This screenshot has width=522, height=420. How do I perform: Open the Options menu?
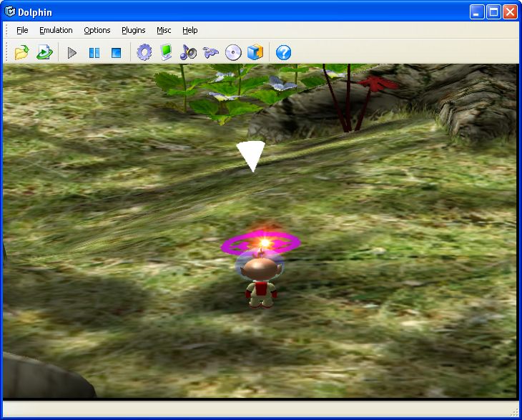pos(97,30)
